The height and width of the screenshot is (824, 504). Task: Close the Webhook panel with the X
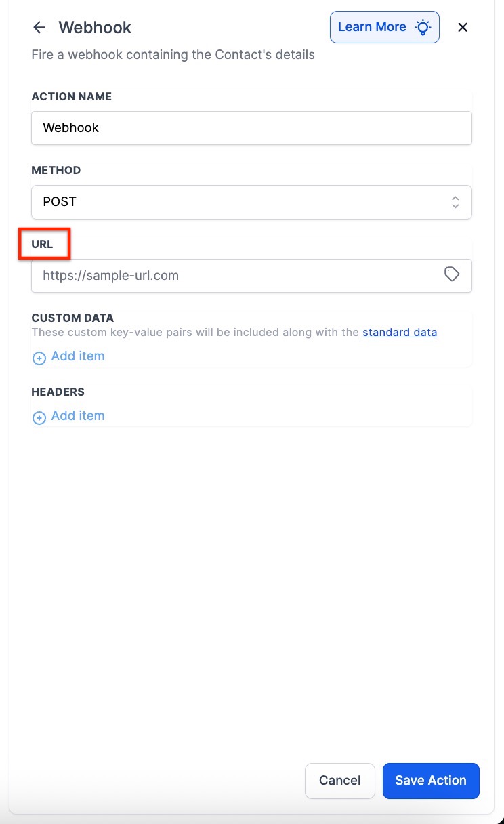463,27
